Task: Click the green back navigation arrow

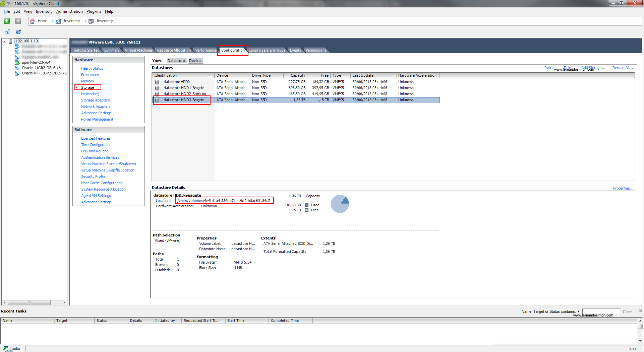Action: pos(7,21)
